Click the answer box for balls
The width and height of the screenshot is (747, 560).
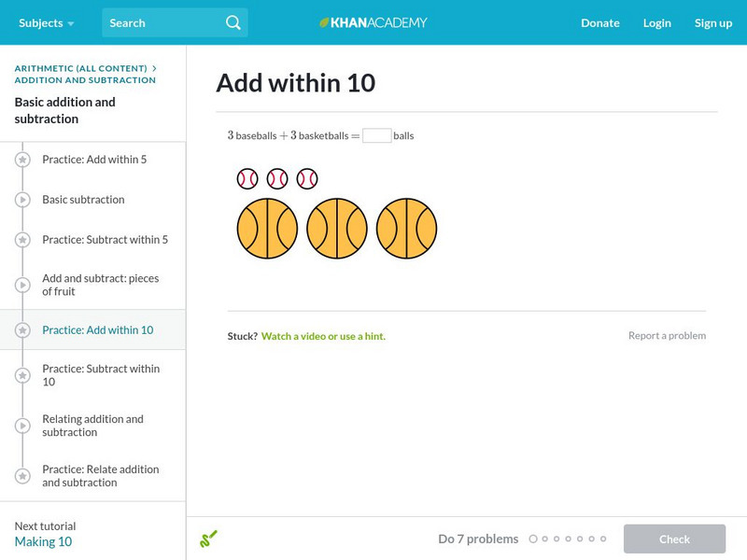point(376,135)
